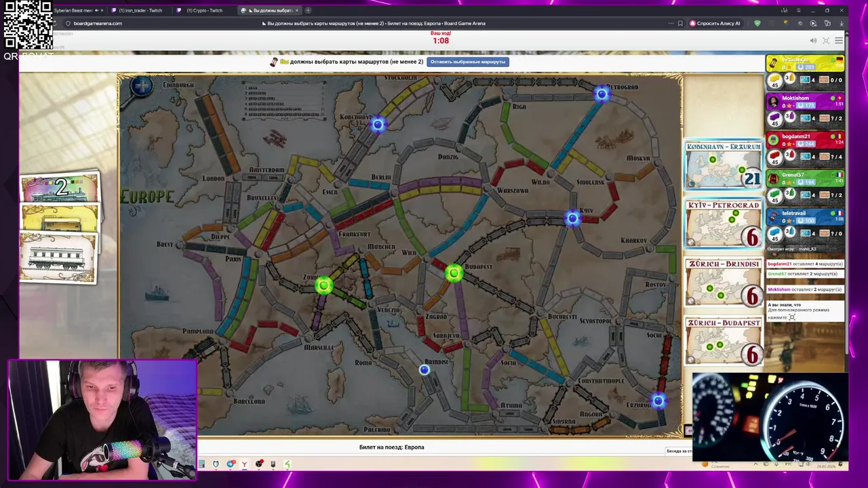This screenshot has width=868, height=488.
Task: Open the Telegram taskbar icon
Action: 231,464
